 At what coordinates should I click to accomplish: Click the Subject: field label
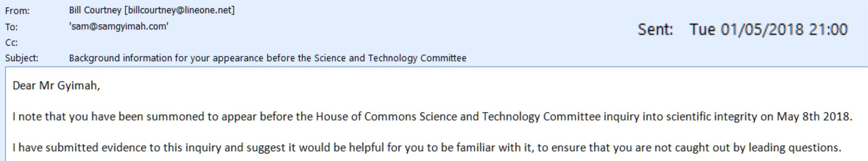tap(22, 58)
